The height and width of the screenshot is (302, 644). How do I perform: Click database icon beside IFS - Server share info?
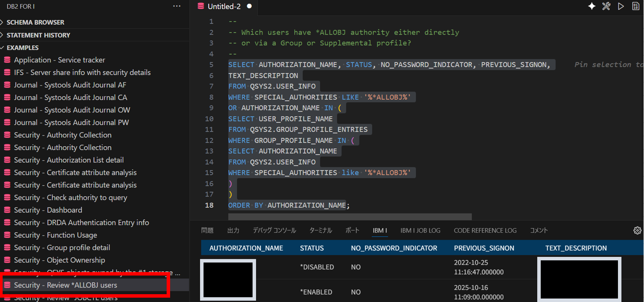7,72
